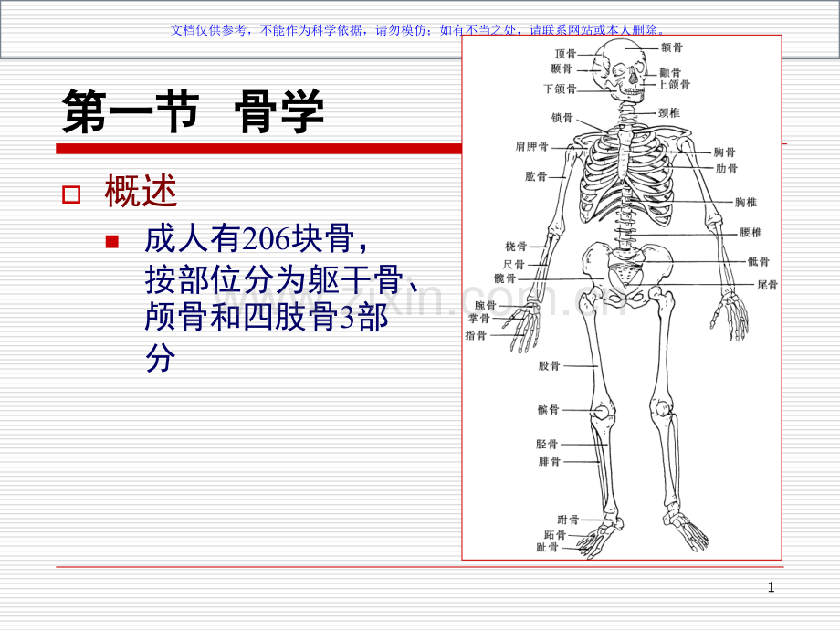Click the skeleton diagram image
This screenshot has width=840, height=630.
coord(622,298)
